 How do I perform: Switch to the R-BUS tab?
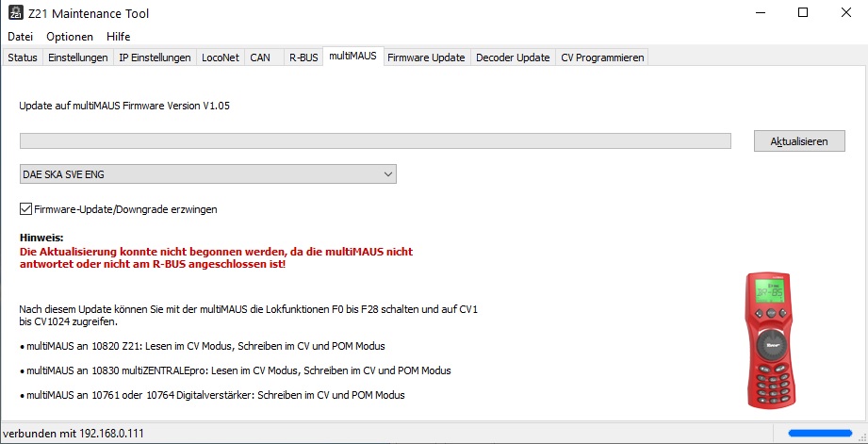coord(303,58)
